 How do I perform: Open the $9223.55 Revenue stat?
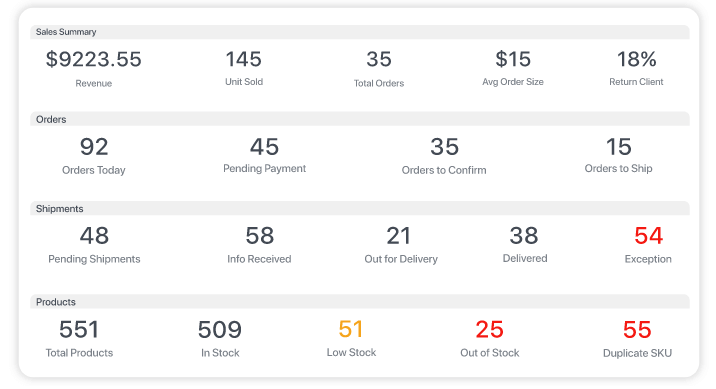(x=94, y=68)
